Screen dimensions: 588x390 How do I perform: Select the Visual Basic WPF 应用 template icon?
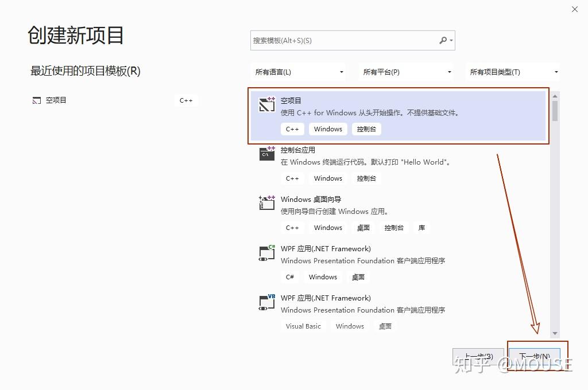coord(266,302)
